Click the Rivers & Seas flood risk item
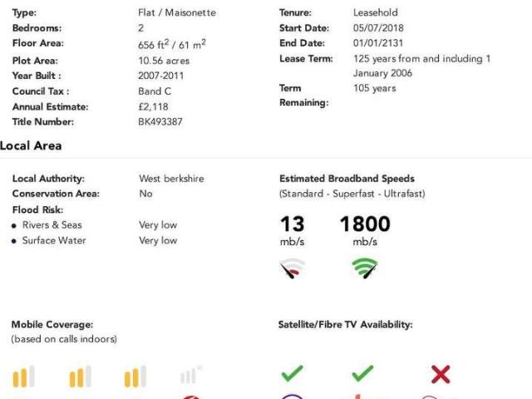This screenshot has height=399, width=532. (x=52, y=224)
